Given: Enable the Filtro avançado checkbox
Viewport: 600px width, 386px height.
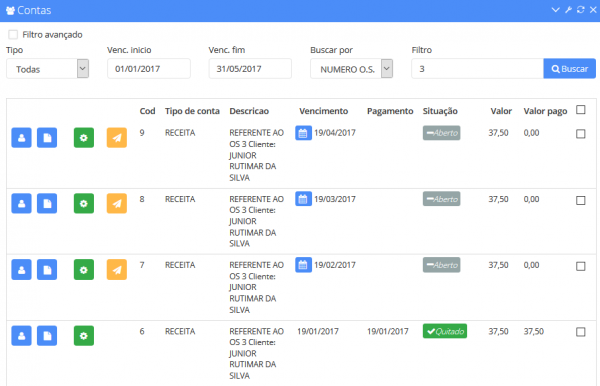Looking at the screenshot, I should pos(13,35).
